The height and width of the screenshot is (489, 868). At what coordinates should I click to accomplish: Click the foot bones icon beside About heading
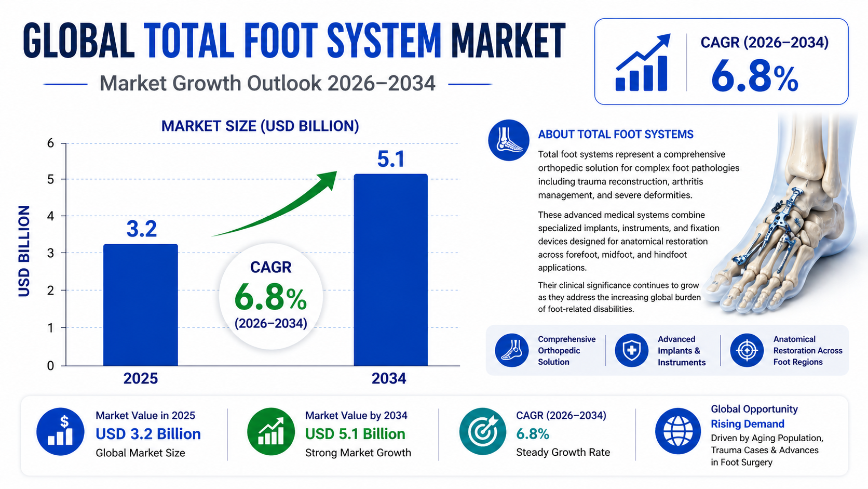point(508,140)
